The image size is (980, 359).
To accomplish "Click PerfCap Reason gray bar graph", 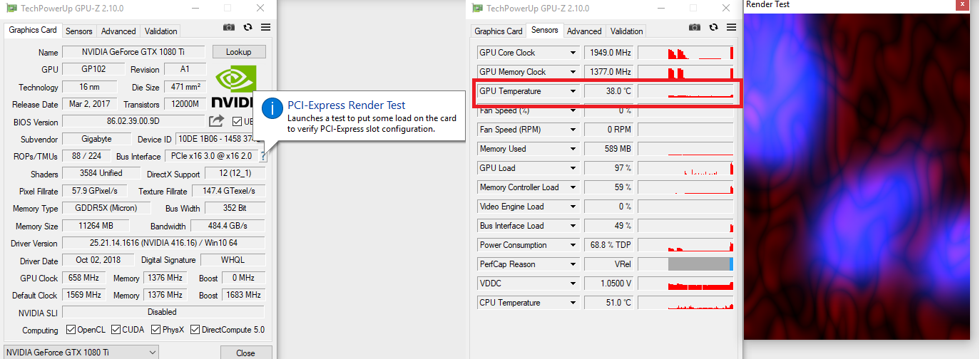I will (x=700, y=264).
